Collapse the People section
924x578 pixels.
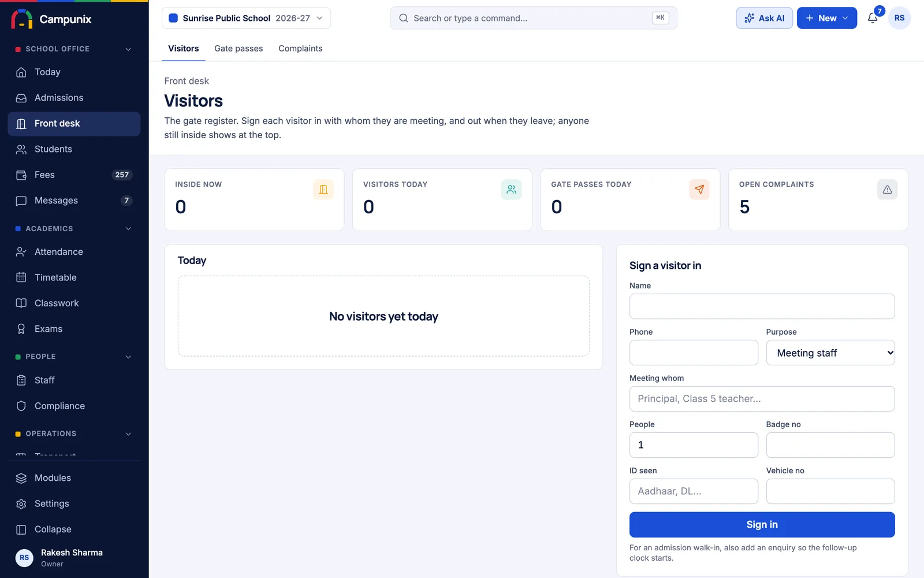point(128,357)
